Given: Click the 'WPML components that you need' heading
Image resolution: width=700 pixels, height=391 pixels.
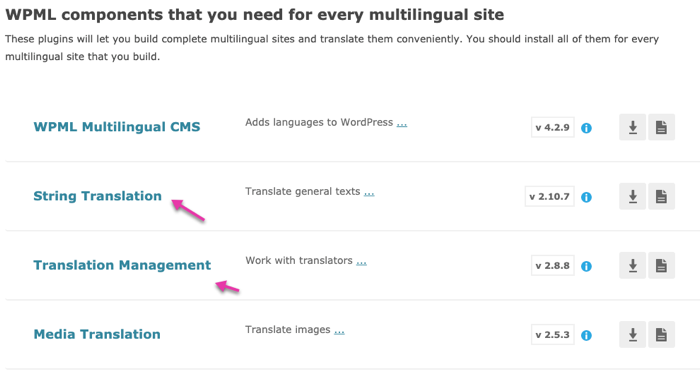Looking at the screenshot, I should point(254,15).
